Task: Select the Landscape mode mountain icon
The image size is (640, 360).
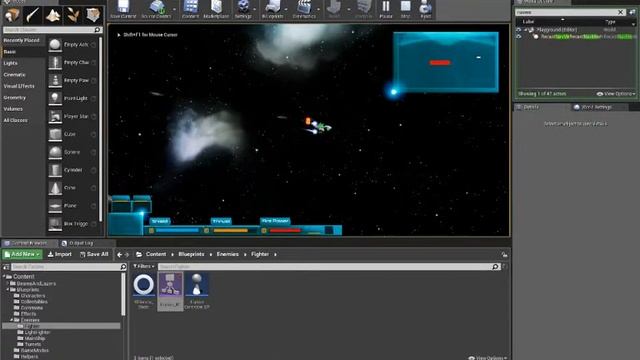Action: [x=53, y=15]
